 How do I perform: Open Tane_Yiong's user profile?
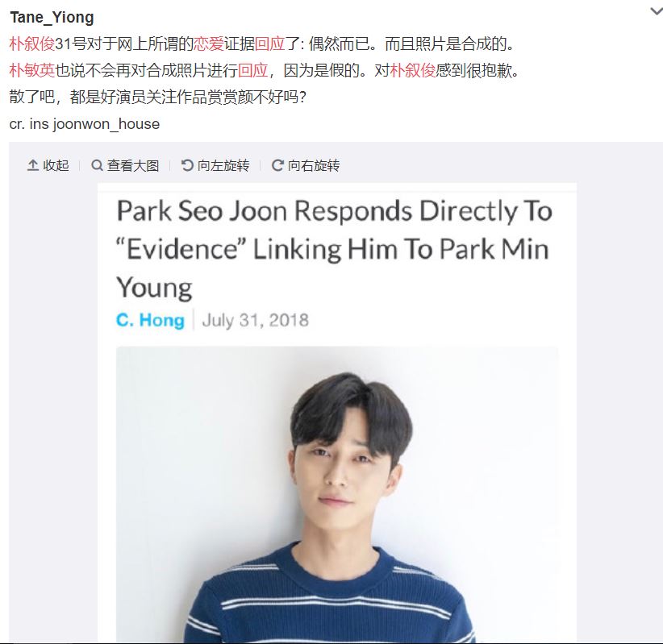(x=52, y=17)
